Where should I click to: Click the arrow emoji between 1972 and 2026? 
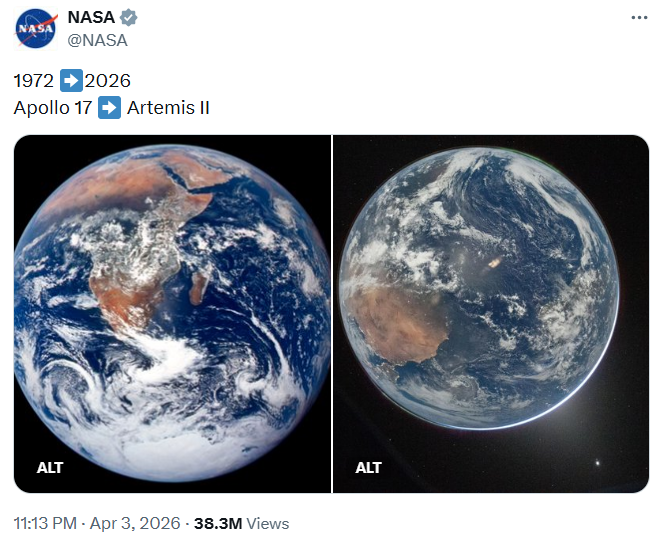pyautogui.click(x=71, y=81)
